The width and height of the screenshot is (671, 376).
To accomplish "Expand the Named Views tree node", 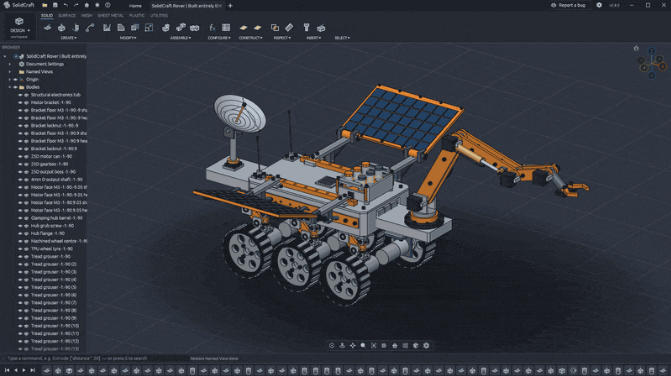I will (x=10, y=72).
